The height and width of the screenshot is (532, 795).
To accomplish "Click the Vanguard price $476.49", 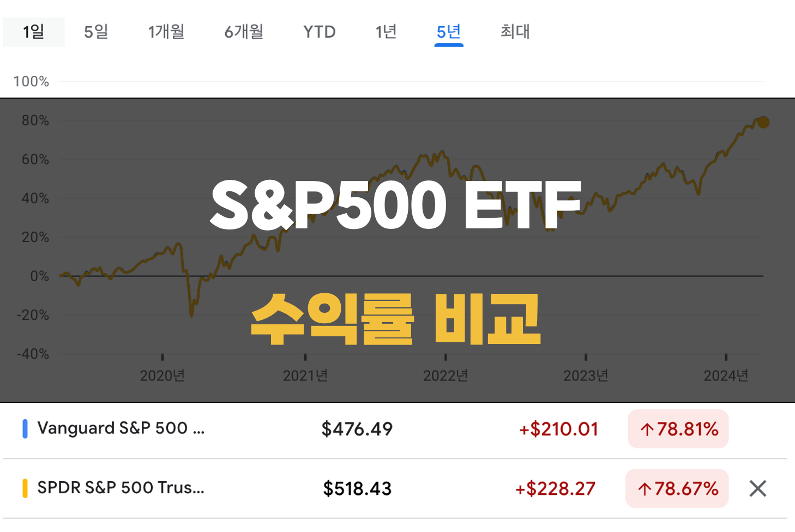I will (356, 429).
